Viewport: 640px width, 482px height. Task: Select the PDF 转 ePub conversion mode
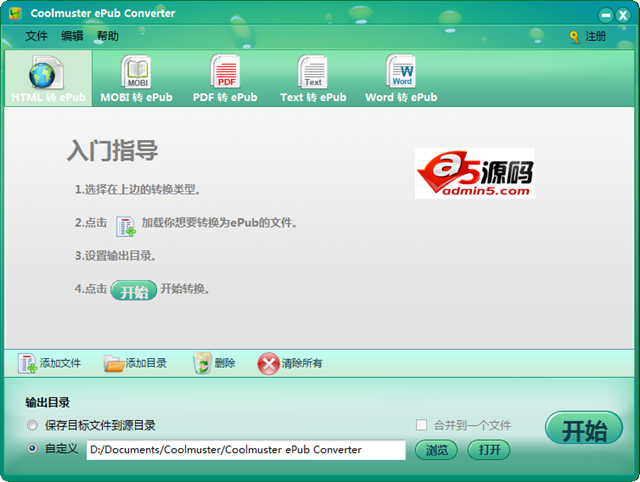225,78
